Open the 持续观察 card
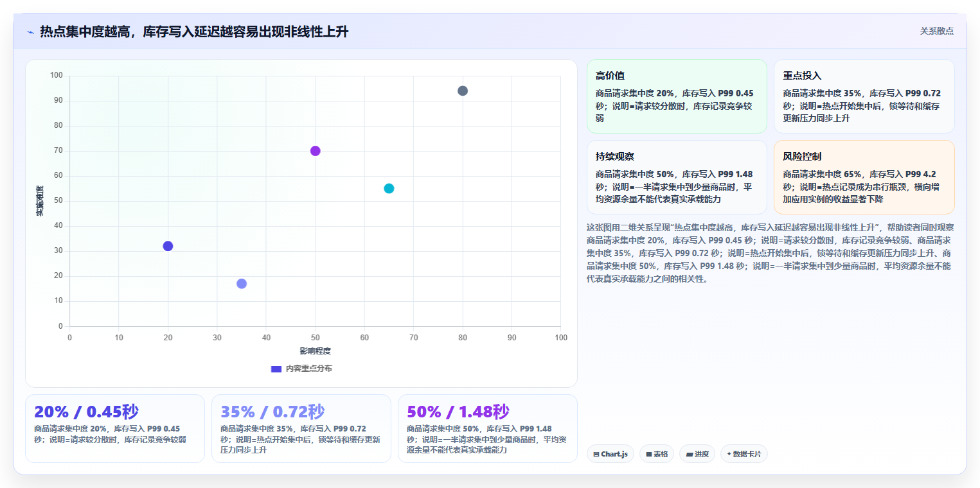980x488 pixels. [677, 177]
